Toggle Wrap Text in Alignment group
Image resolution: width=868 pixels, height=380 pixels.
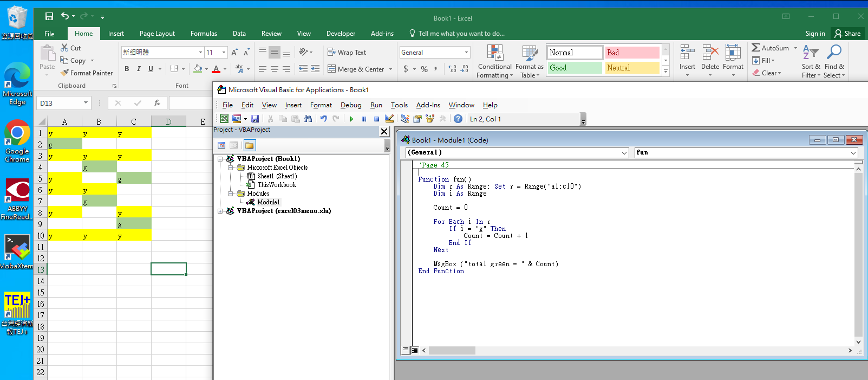pyautogui.click(x=347, y=53)
